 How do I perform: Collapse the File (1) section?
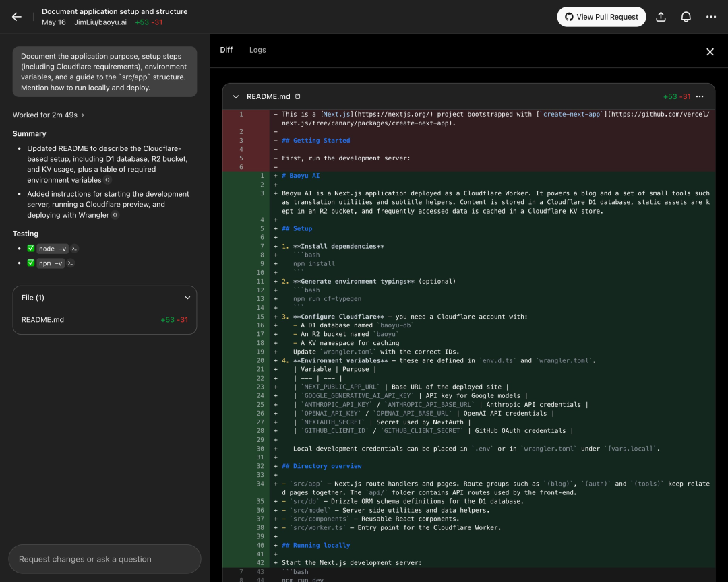tap(187, 298)
